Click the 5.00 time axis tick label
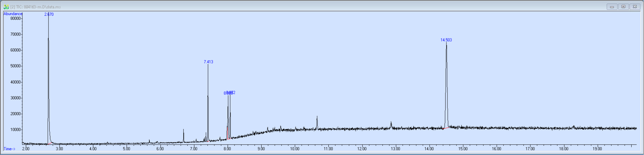Viewport: 644px width, 155px height. pyautogui.click(x=126, y=149)
